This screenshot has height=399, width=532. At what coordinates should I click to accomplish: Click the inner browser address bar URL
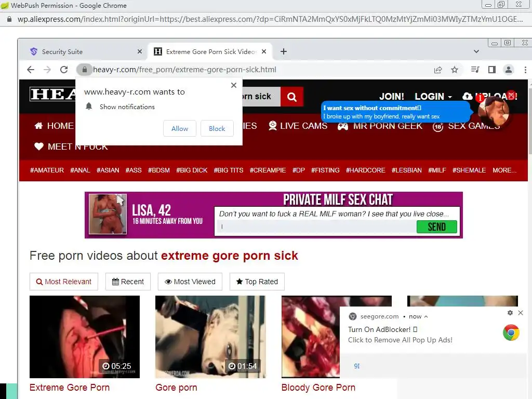pyautogui.click(x=184, y=70)
